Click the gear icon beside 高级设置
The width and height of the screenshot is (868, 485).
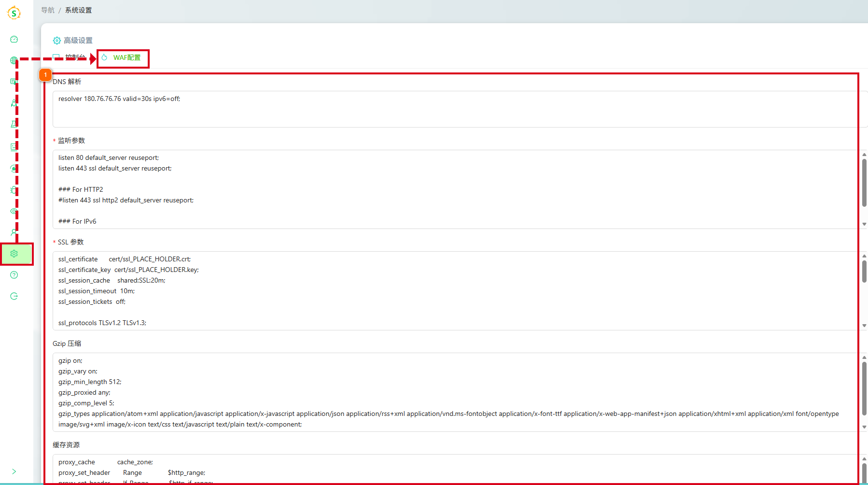point(57,41)
